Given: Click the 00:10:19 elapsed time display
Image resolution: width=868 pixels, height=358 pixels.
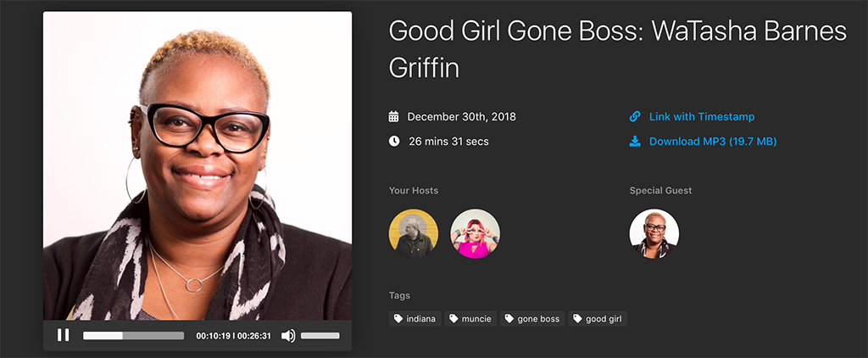Looking at the screenshot, I should coord(213,336).
